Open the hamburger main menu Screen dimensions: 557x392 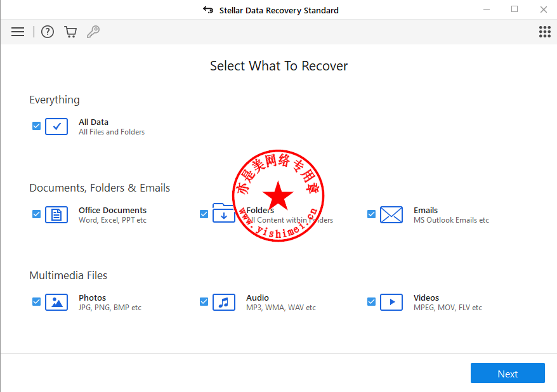coord(18,32)
